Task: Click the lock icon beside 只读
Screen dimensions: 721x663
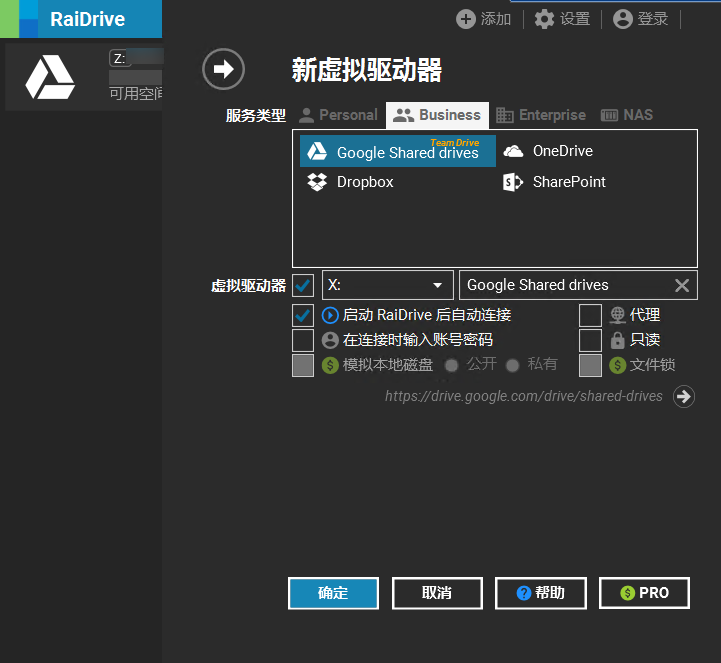Action: (618, 340)
